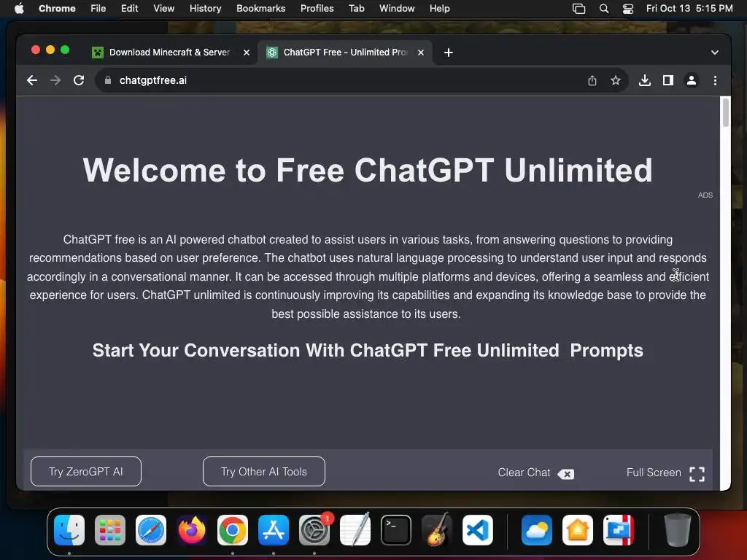The height and width of the screenshot is (560, 747).
Task: Click the Welcome to Free ChatGPT Unlimited heading
Action: [368, 170]
